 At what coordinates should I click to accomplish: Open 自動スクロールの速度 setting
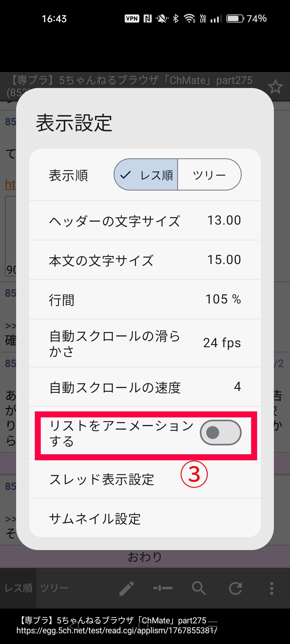145,387
